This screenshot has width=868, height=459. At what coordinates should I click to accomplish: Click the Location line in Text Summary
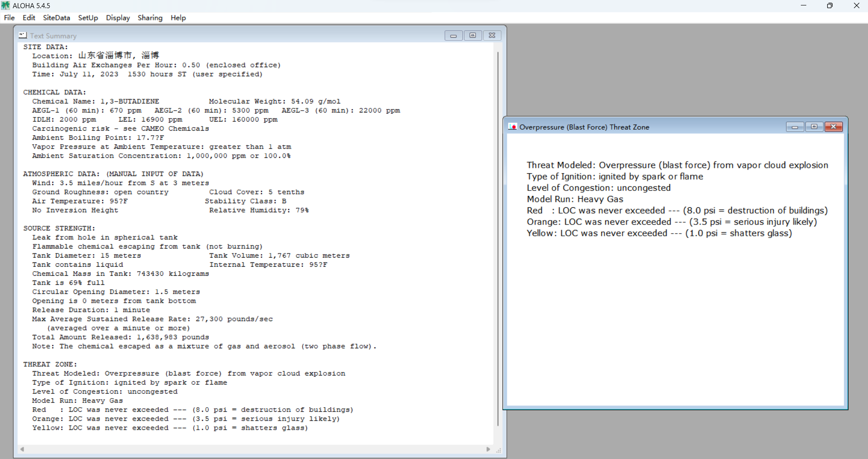pos(96,55)
